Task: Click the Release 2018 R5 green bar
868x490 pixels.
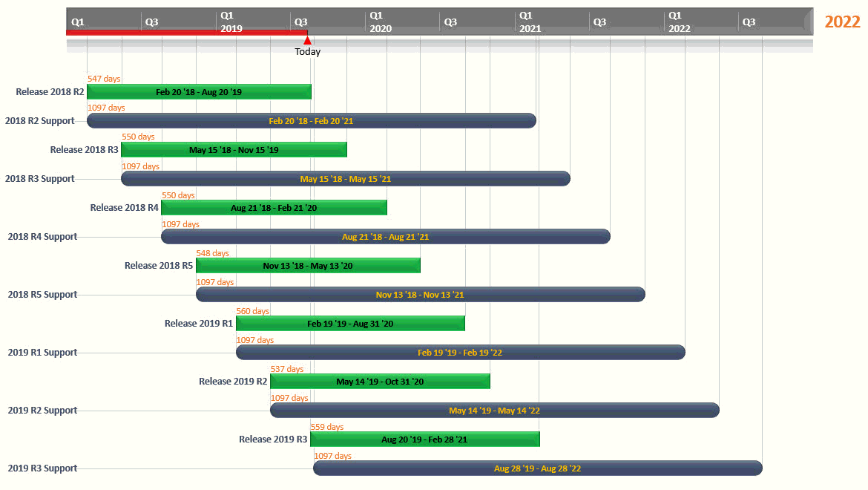Action: 308,266
